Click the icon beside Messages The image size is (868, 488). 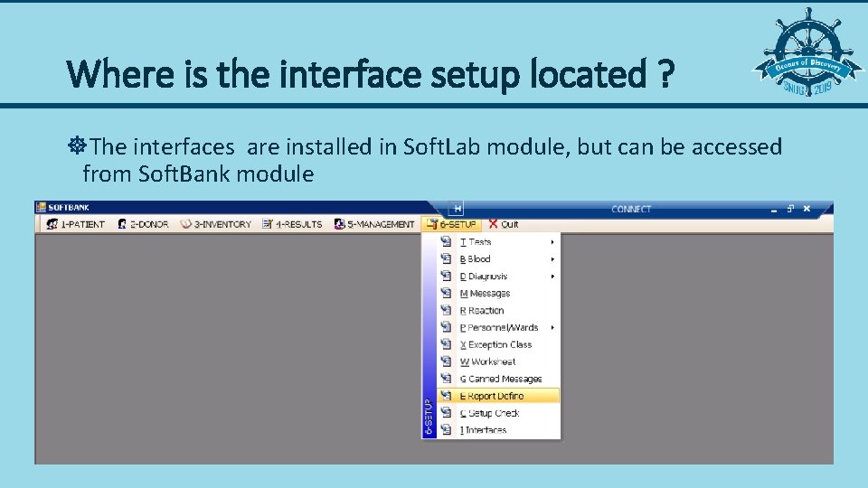(x=446, y=293)
